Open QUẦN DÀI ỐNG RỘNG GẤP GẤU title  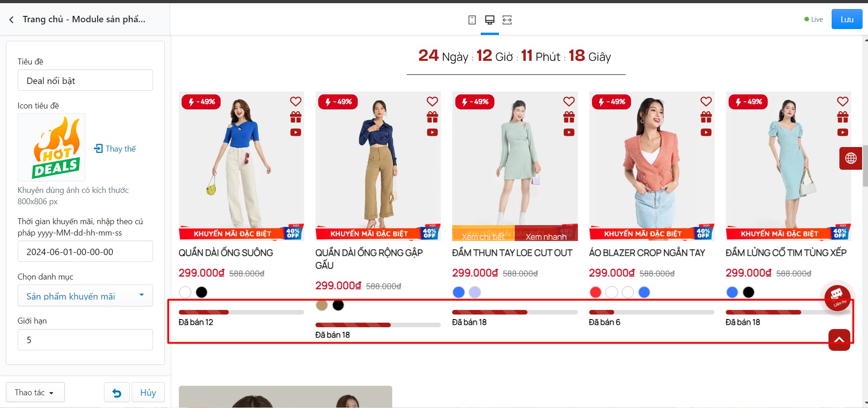(369, 259)
